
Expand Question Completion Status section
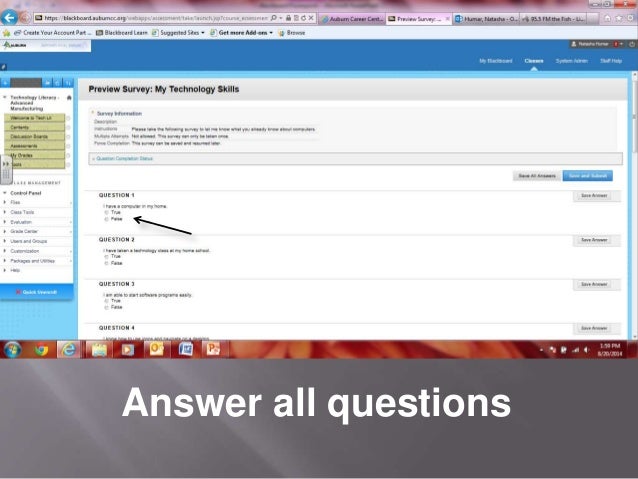coord(123,158)
